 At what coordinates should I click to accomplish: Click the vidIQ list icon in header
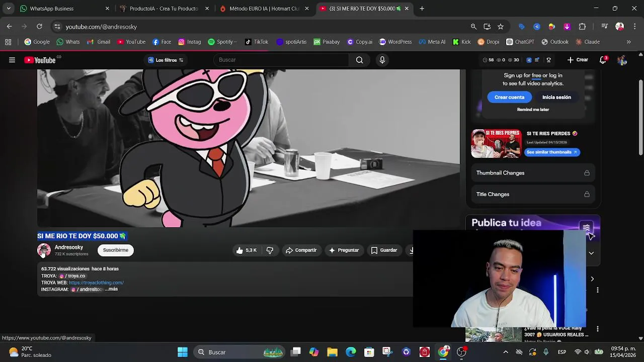[x=537, y=60]
